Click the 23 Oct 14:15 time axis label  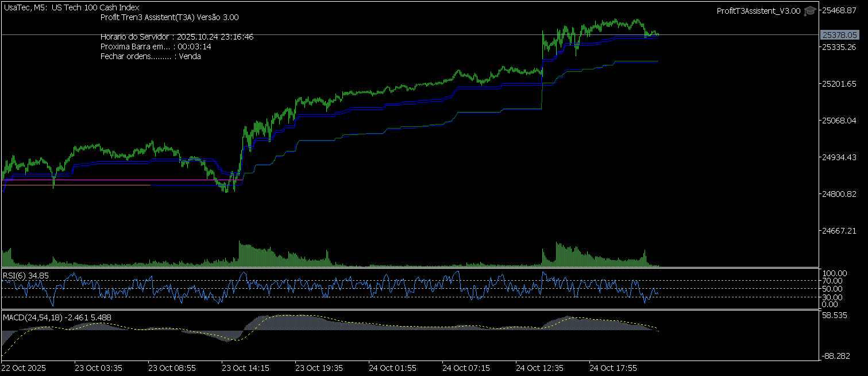(x=246, y=367)
